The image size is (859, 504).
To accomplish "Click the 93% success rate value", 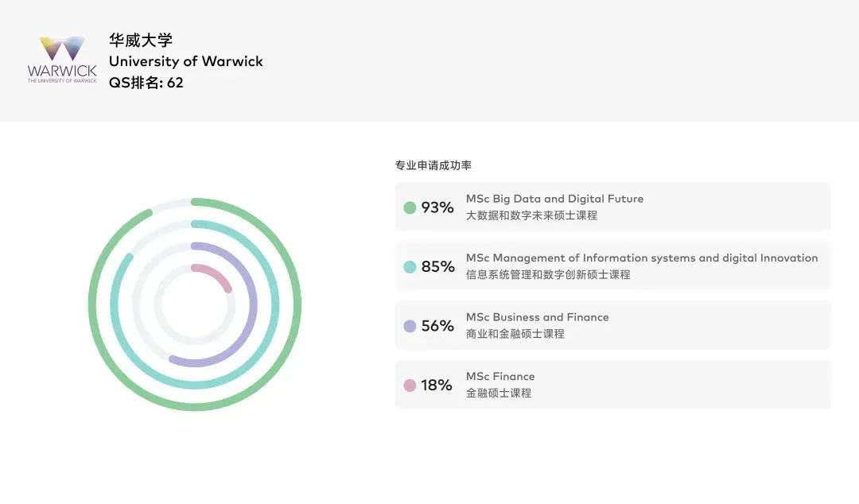I will [437, 207].
